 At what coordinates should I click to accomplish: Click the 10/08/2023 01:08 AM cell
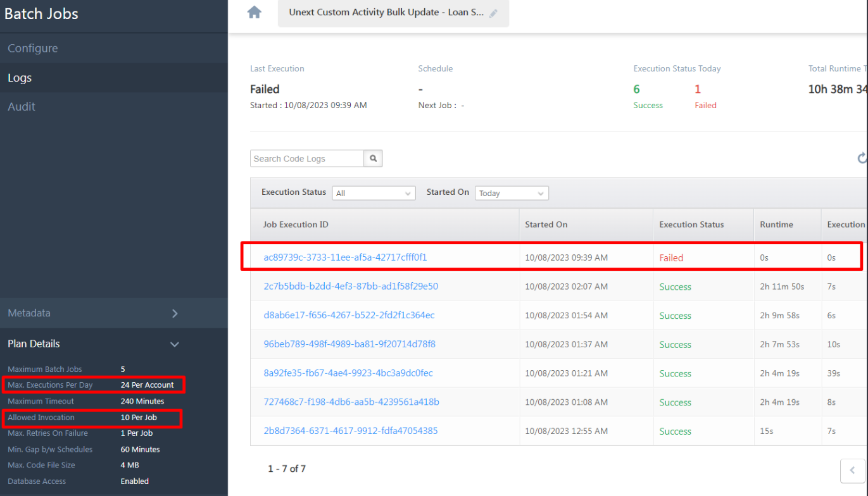566,402
